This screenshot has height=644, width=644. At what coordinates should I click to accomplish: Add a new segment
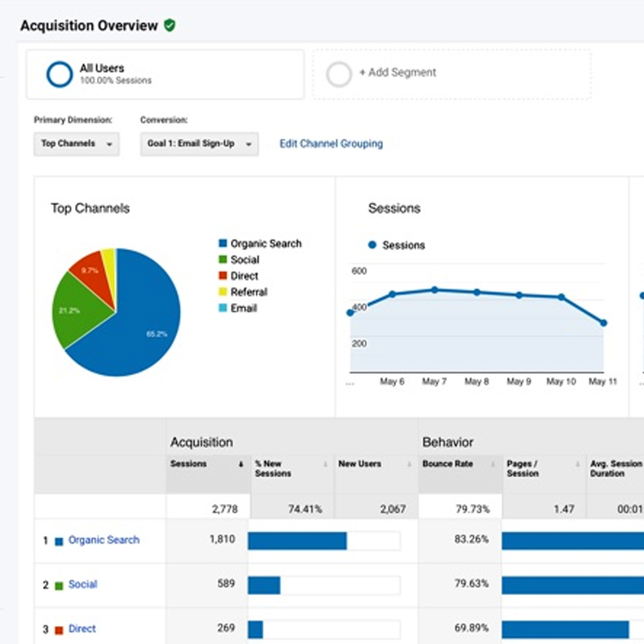[398, 73]
